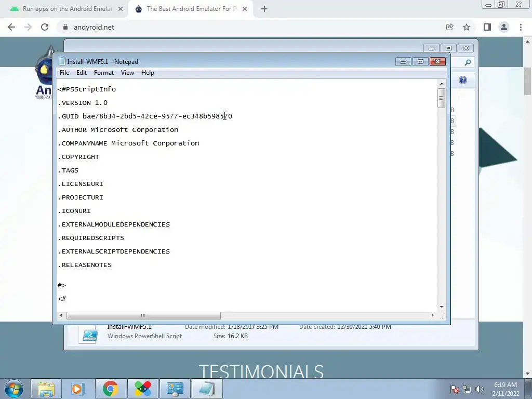This screenshot has height=399, width=532.
Task: Click Notepad horizontal scrollbar right arrow
Action: [432, 315]
